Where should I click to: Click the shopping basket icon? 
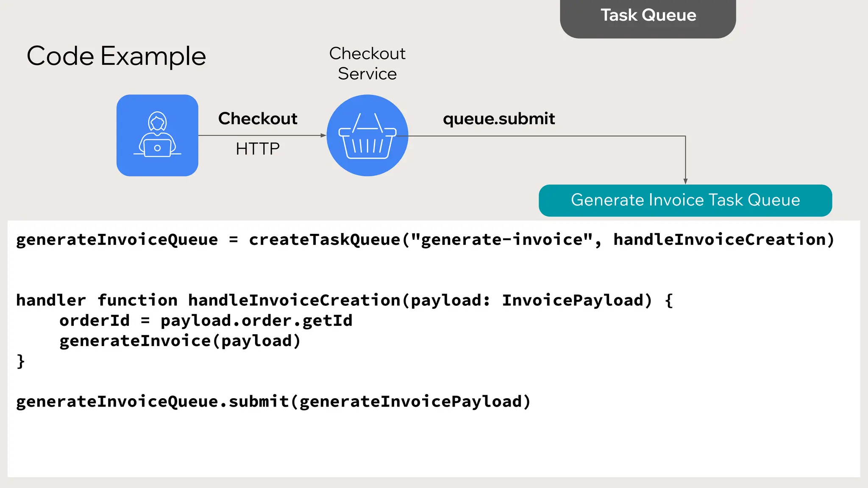tap(367, 135)
